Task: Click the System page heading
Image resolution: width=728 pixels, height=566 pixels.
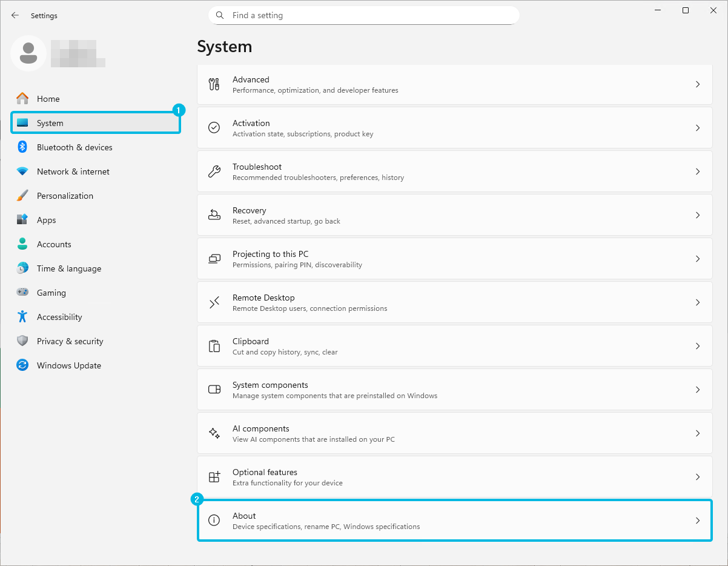Action: click(225, 47)
